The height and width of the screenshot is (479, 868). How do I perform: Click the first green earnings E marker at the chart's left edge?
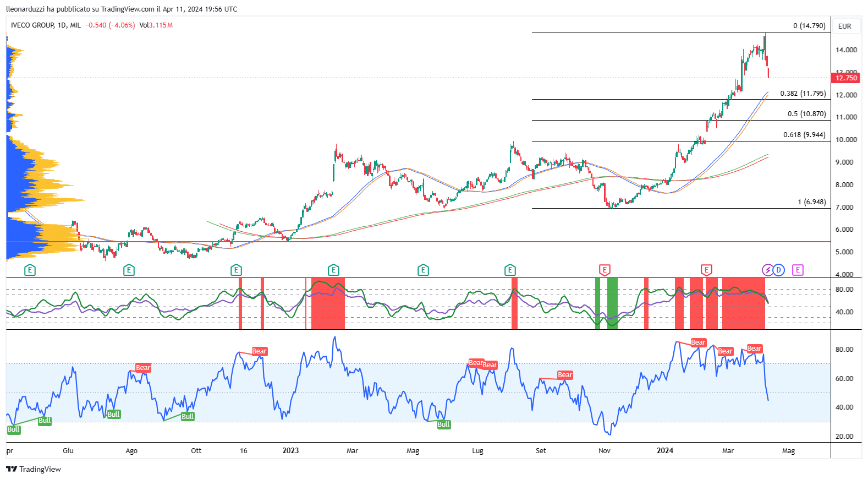[x=30, y=270]
